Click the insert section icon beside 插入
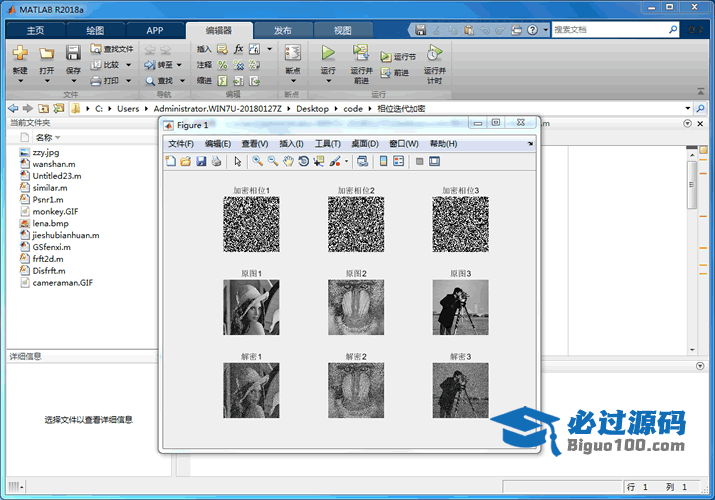Viewport: 715px width, 500px height. 222,49
